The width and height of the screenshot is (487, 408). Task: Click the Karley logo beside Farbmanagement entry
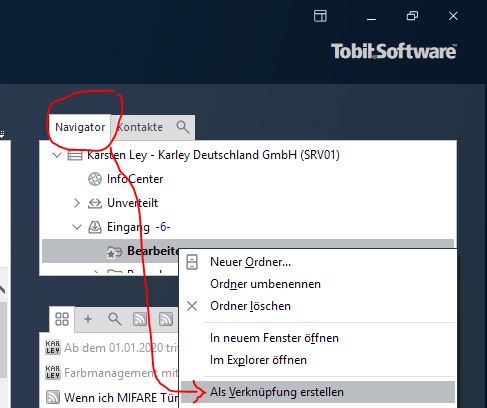click(53, 372)
